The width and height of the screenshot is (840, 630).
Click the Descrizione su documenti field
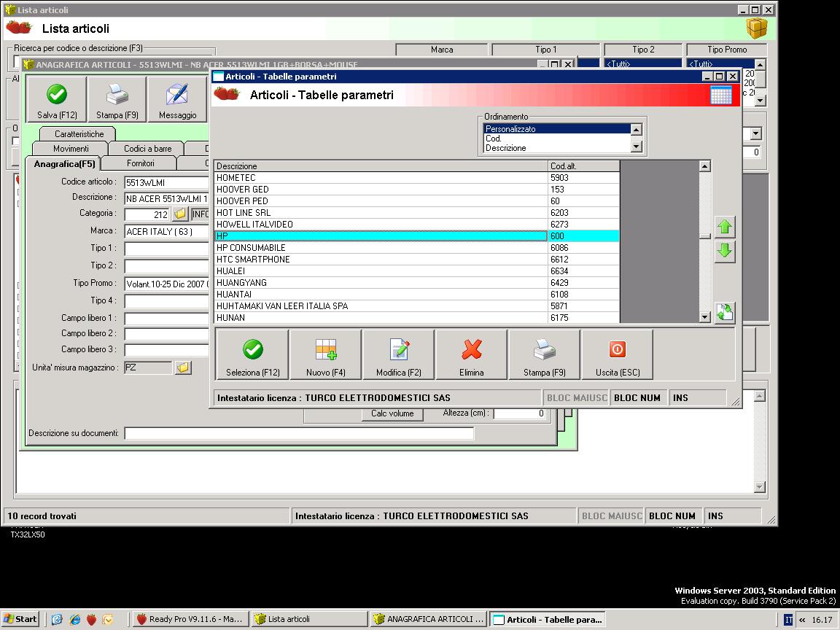coord(299,433)
